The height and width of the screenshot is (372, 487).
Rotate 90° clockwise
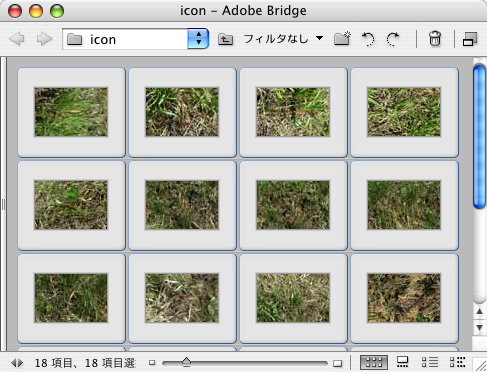coord(393,39)
